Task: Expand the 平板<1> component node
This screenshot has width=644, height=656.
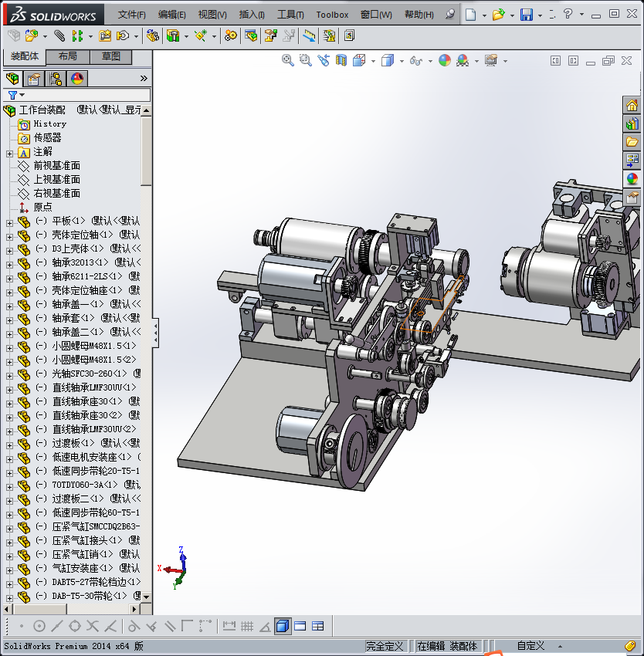Action: [9, 222]
